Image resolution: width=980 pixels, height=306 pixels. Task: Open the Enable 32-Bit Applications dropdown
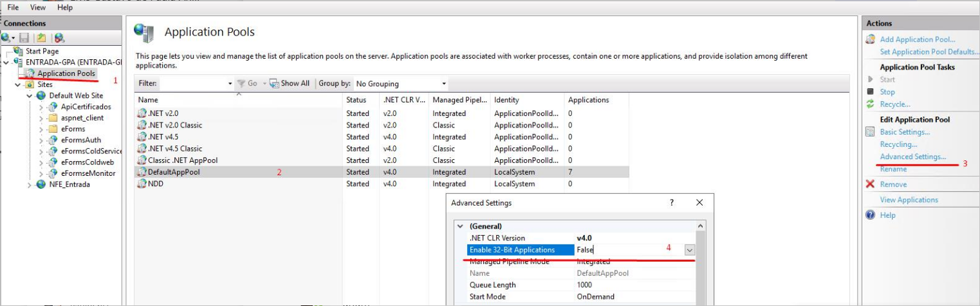click(689, 250)
